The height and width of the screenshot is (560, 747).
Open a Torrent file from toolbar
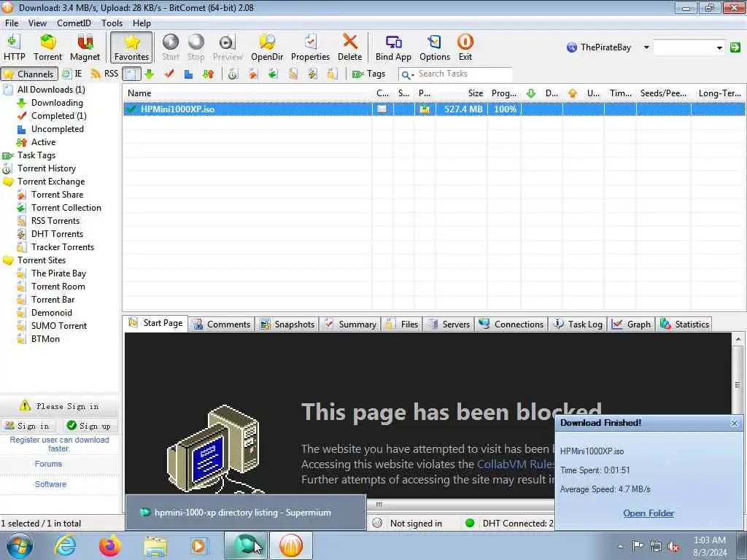click(x=47, y=47)
